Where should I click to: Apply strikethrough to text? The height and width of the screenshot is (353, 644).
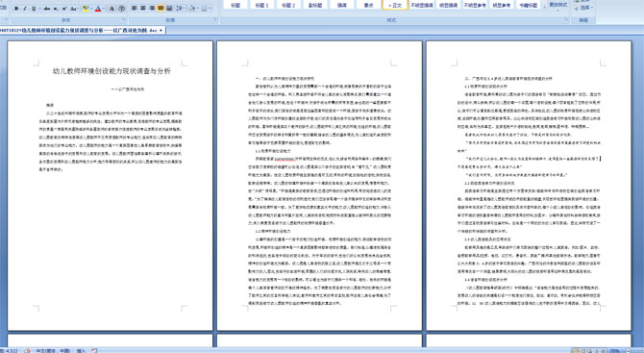click(47, 9)
